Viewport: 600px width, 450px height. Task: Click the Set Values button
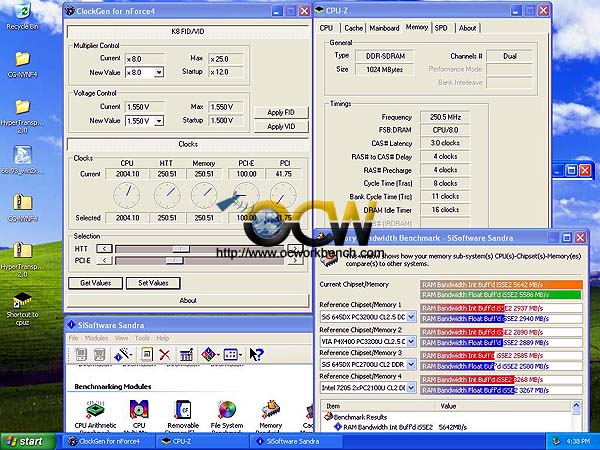tap(153, 283)
